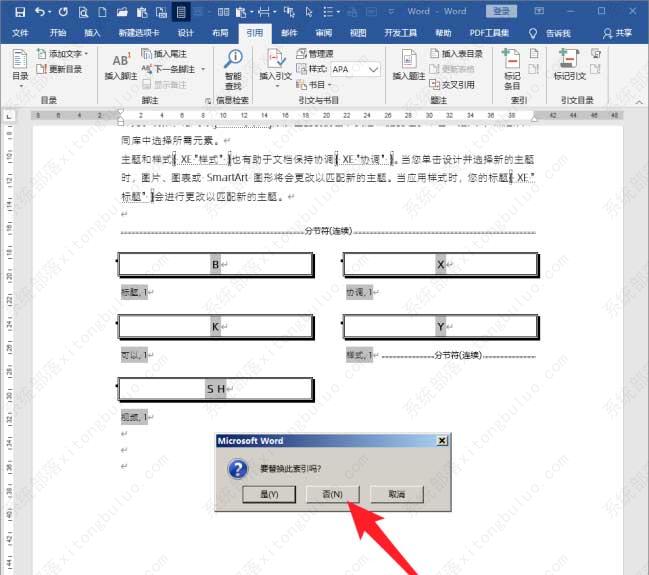The image size is (649, 575).
Task: Switch to the 布局 (Layout) tab
Action: 220,33
